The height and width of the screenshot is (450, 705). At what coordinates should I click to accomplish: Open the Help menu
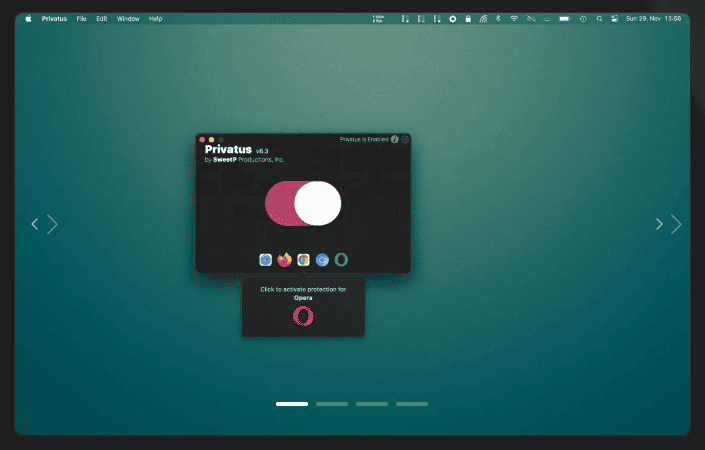156,19
